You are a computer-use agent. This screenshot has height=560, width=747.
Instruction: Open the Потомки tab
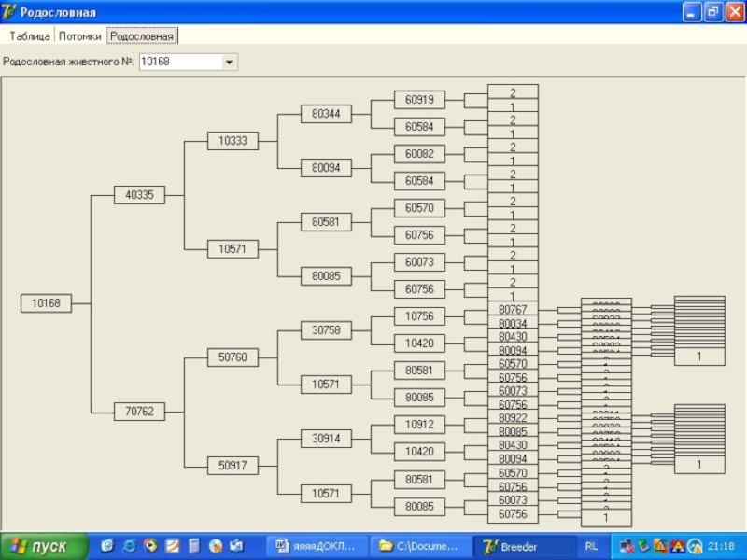[x=79, y=36]
